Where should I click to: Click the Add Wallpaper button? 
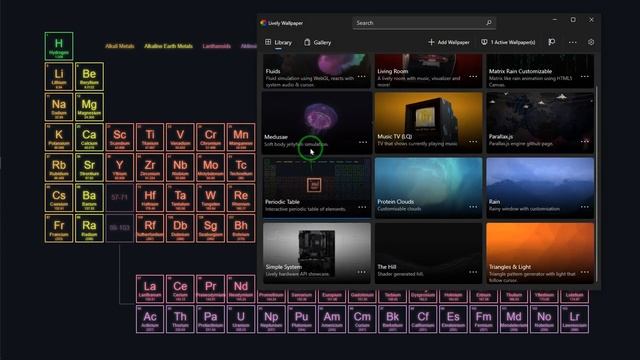pyautogui.click(x=449, y=42)
